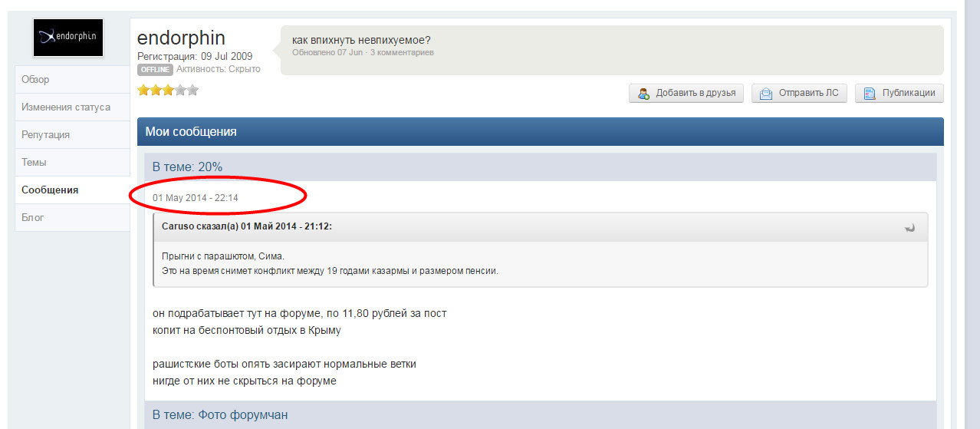The image size is (980, 429).
Task: Open the Обзор profile tab
Action: point(72,80)
